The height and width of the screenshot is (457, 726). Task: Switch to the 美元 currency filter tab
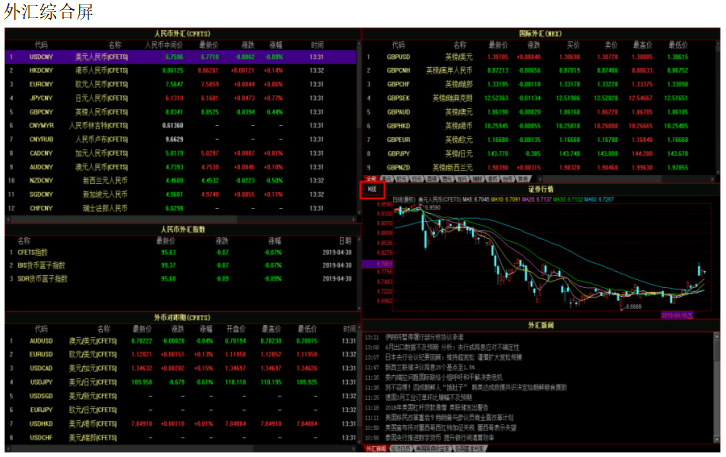coord(387,179)
